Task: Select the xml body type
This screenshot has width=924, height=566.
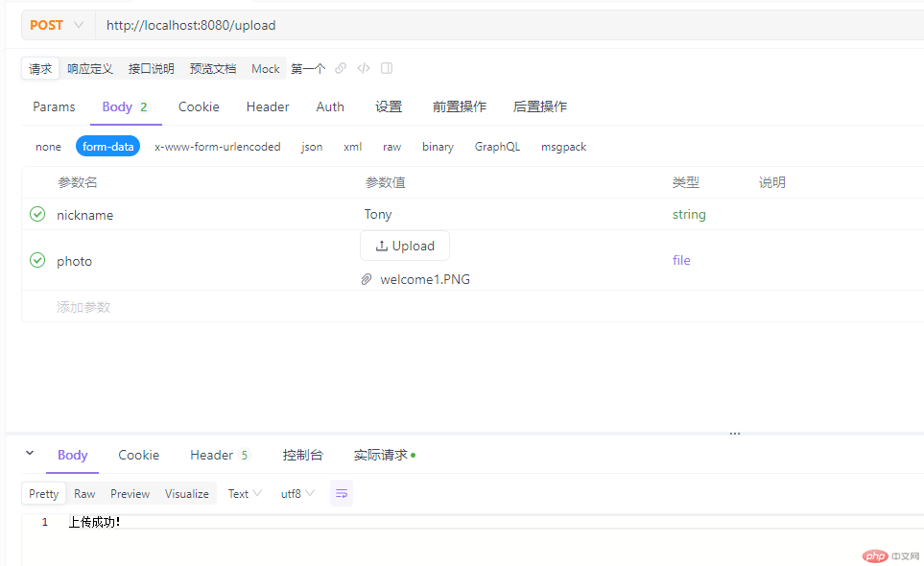Action: 352,147
